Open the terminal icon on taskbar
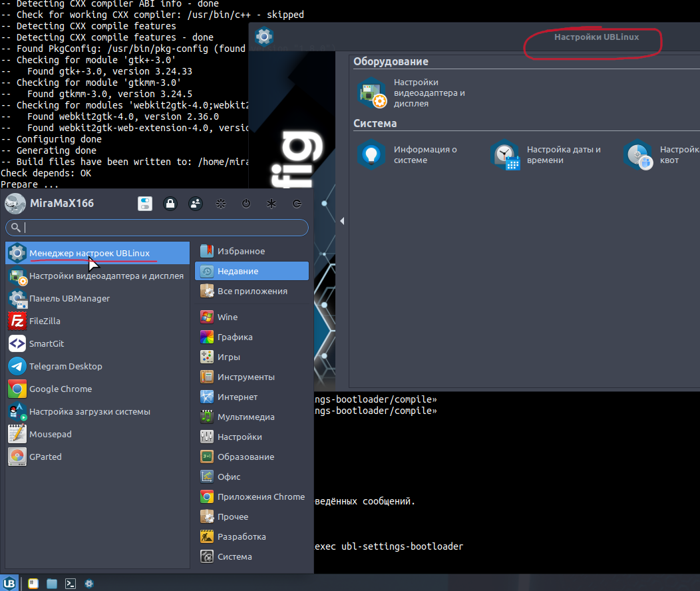700x591 pixels. click(71, 584)
